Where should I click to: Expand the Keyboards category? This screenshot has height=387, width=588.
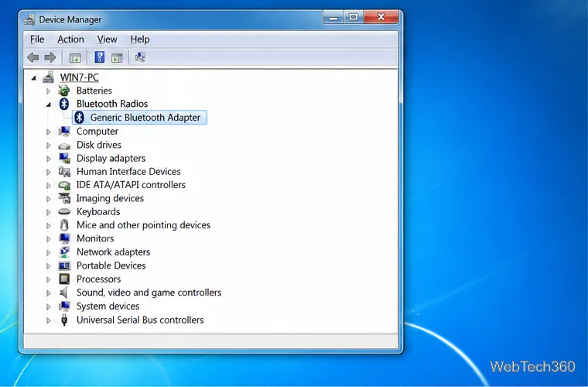(x=49, y=212)
